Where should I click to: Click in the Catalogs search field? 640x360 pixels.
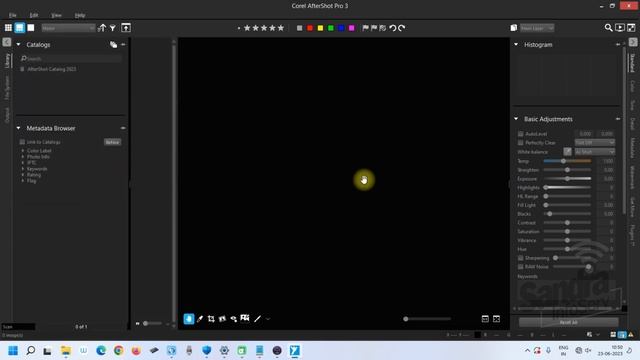click(x=71, y=58)
